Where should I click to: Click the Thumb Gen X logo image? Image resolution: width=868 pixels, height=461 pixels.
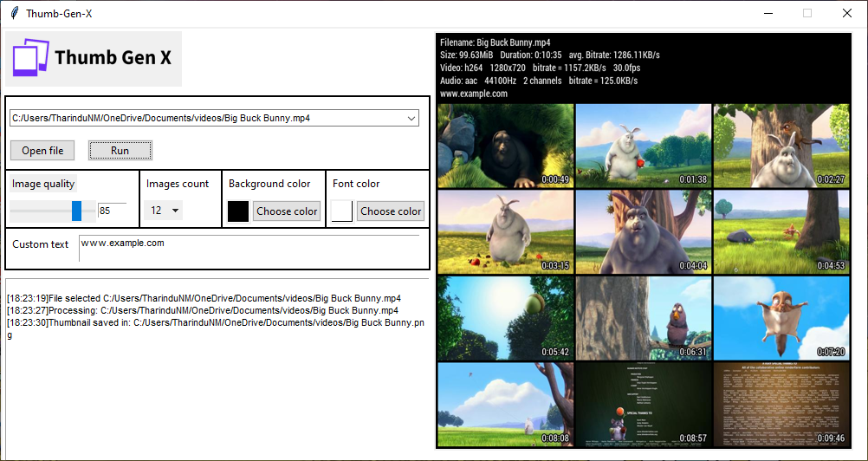(x=94, y=59)
